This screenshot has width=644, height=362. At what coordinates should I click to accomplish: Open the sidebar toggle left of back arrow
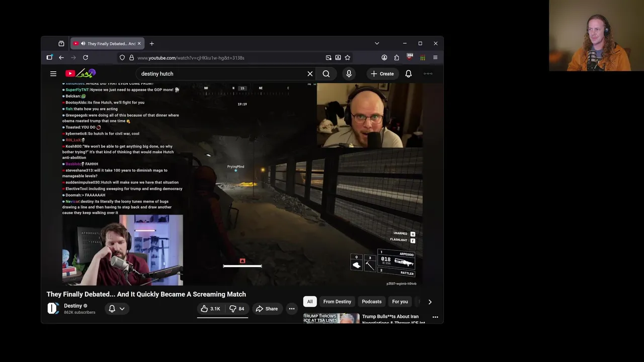point(49,58)
